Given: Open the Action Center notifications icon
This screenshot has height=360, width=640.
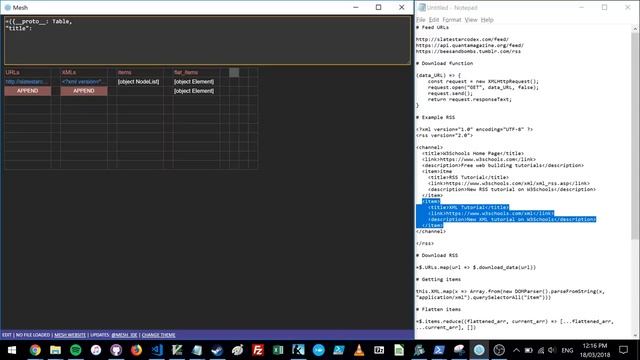Looking at the screenshot, I should click(x=623, y=350).
